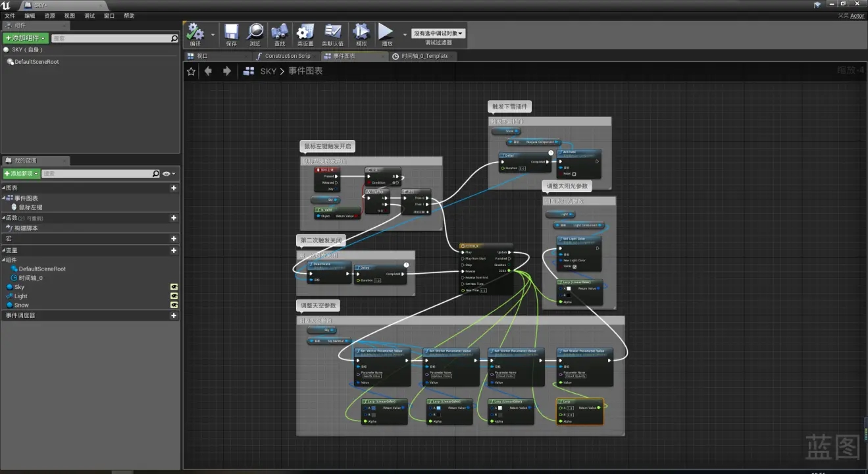Click the 保存 (Save) floppy disk icon
868x474 pixels.
click(x=231, y=32)
